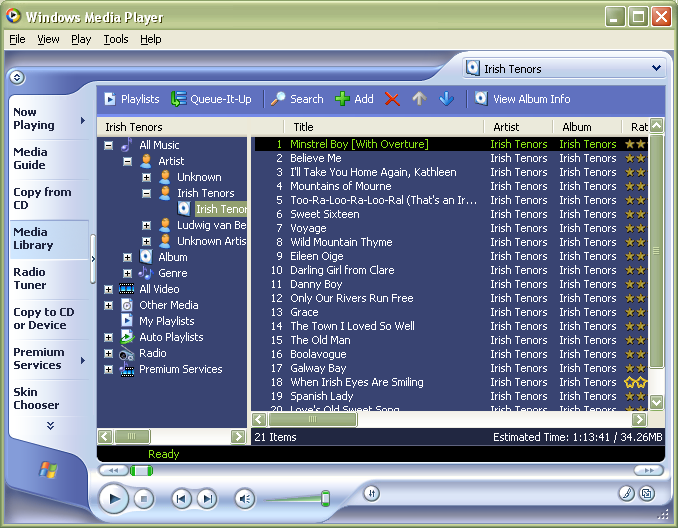
Task: Collapse the All Music tree node
Action: click(109, 145)
